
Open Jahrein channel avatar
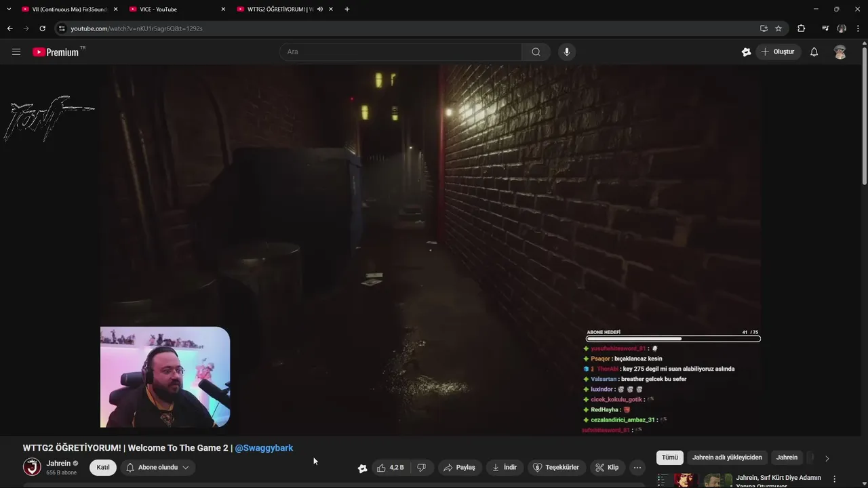pos(32,467)
